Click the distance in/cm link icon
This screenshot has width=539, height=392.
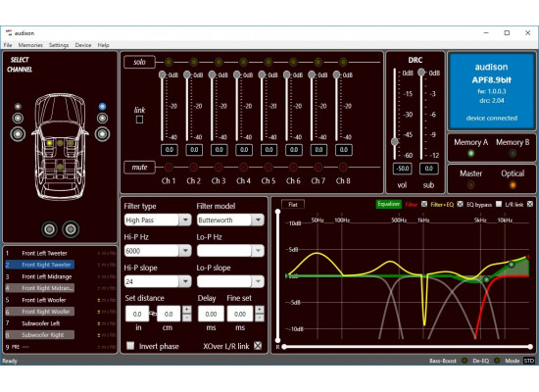(153, 314)
